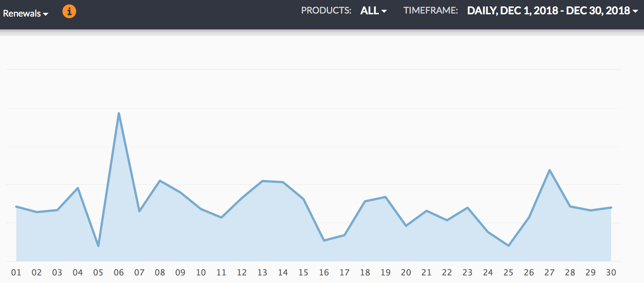Click x-axis label 30
The width and height of the screenshot is (644, 283).
611,272
